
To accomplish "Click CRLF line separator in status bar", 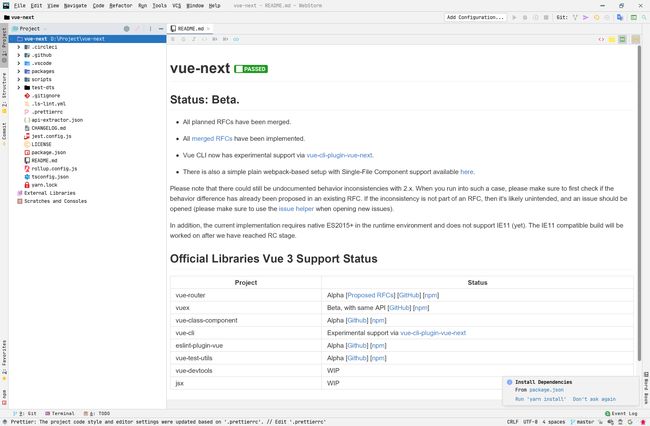I will [512, 422].
